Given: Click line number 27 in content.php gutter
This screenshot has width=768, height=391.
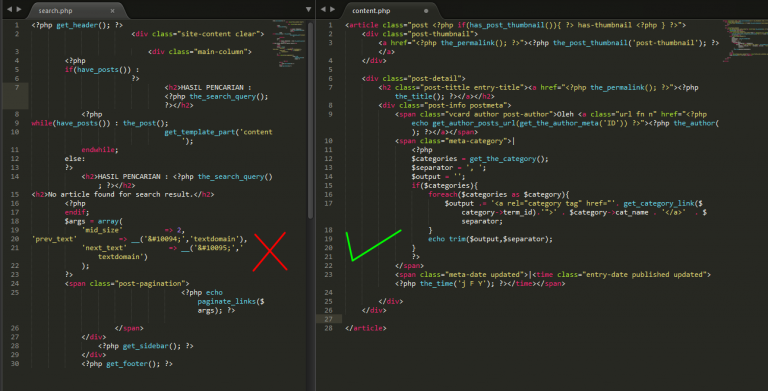Looking at the screenshot, I should click(328, 319).
